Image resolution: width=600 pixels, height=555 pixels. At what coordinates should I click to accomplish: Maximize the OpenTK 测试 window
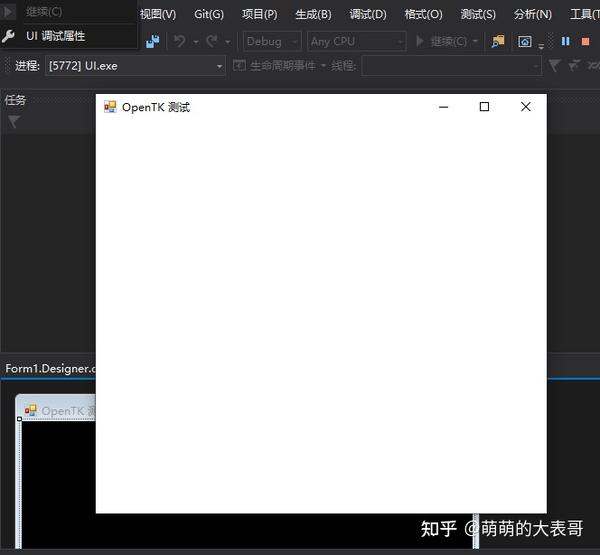coord(484,107)
